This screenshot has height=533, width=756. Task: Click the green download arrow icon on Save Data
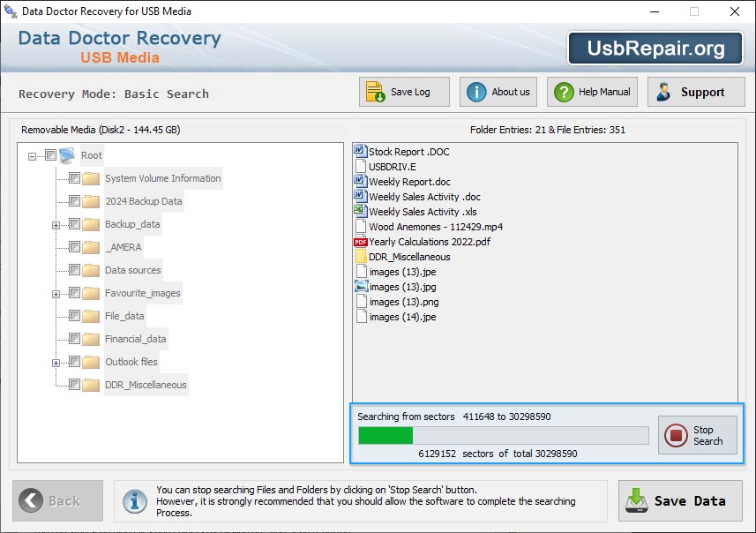click(636, 500)
